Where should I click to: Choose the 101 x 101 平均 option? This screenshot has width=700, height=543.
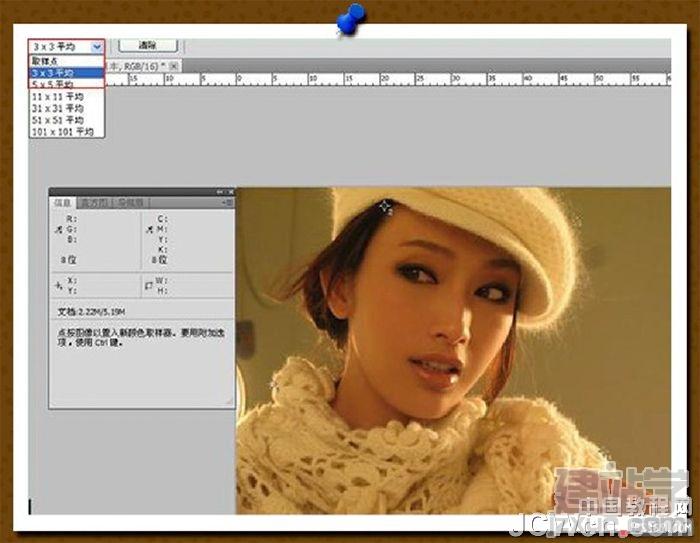[x=67, y=132]
